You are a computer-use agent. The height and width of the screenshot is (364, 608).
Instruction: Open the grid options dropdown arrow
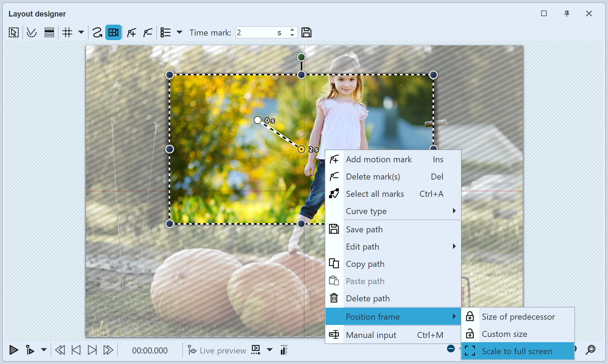point(81,32)
